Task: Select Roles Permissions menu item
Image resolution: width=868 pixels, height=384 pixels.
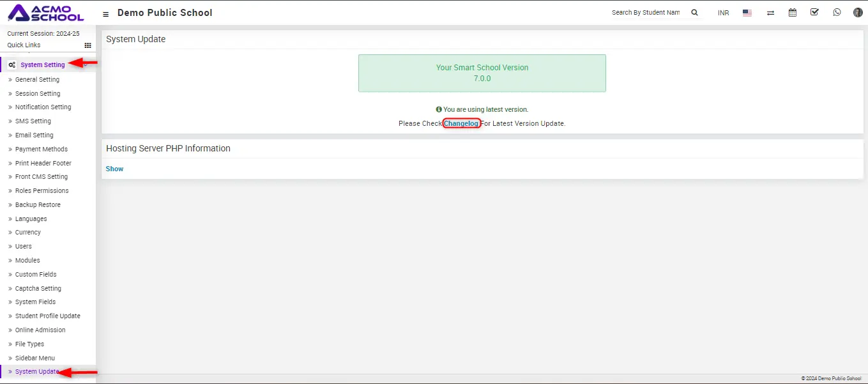Action: (x=42, y=191)
